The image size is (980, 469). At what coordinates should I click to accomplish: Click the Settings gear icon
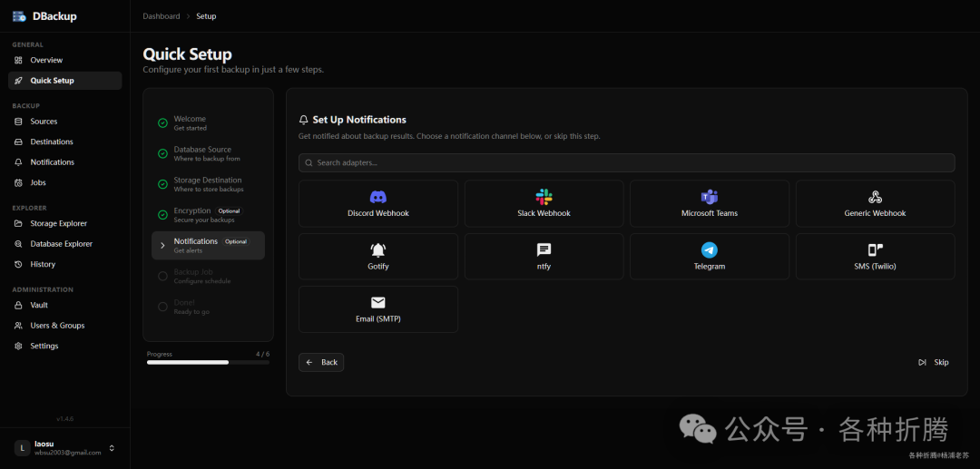(x=18, y=346)
